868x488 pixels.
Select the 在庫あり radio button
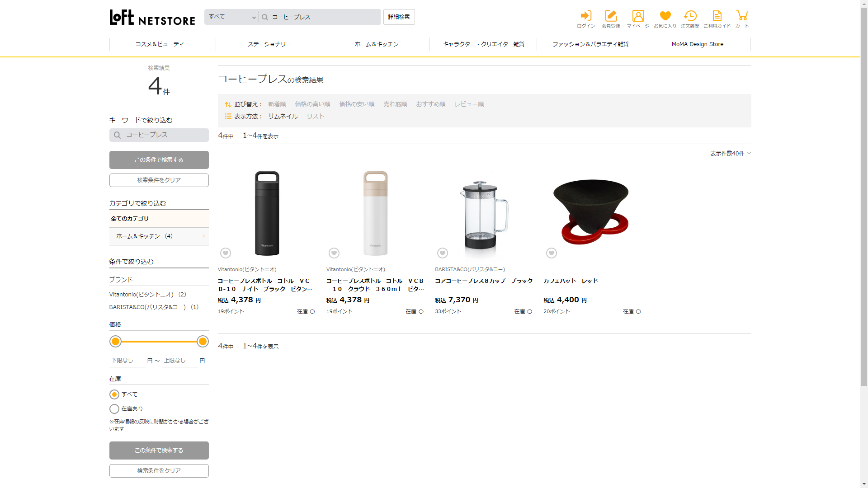(114, 409)
